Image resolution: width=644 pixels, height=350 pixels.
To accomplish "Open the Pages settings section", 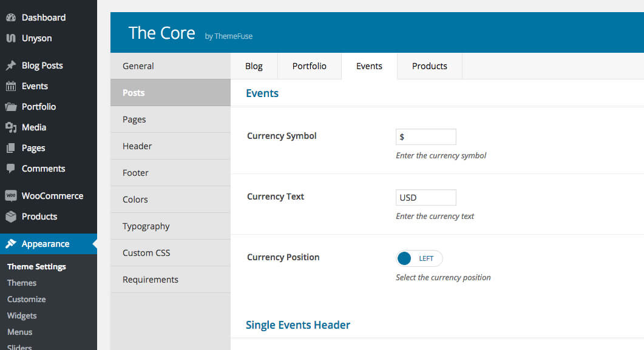I will [x=171, y=119].
